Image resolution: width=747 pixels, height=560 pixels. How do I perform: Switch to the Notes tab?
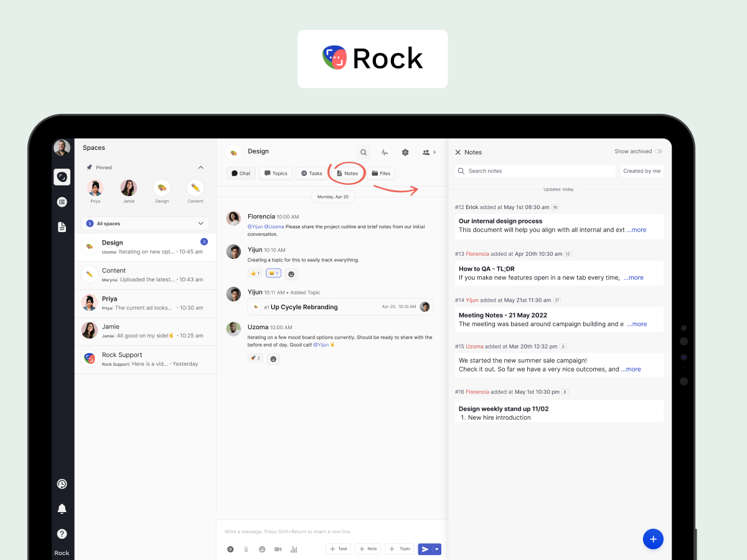point(346,173)
